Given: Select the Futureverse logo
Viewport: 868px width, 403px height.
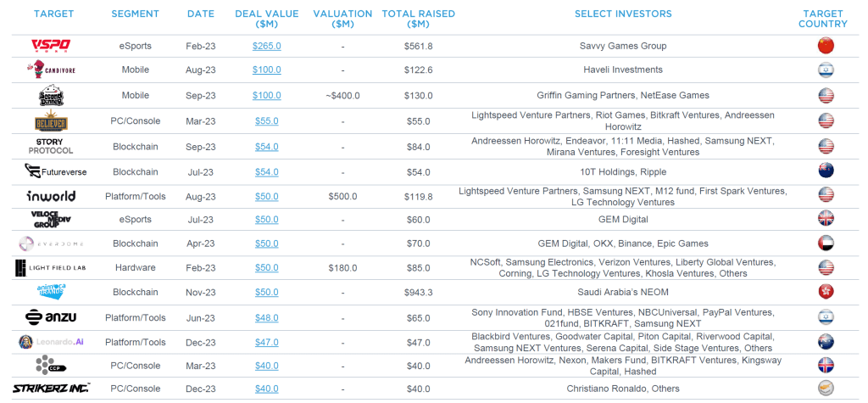Looking at the screenshot, I should pos(55,172).
